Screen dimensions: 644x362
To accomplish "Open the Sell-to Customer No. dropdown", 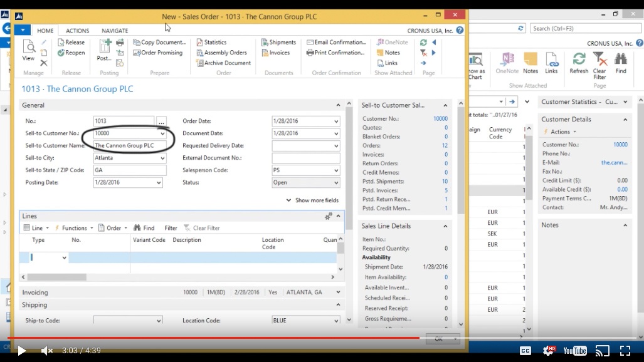I will pos(162,133).
